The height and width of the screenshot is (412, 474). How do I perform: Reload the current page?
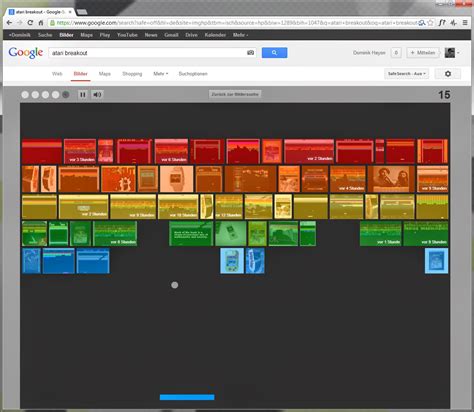[x=30, y=23]
